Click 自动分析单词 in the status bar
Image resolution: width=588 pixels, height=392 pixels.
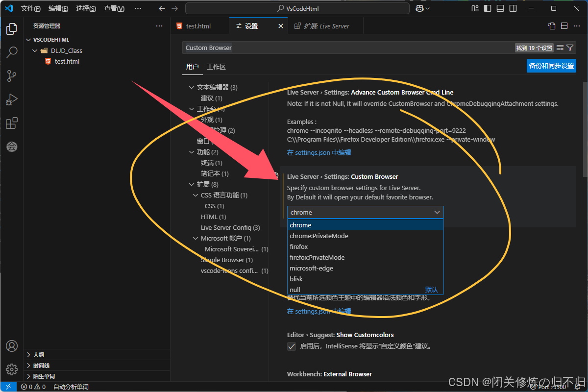click(71, 387)
